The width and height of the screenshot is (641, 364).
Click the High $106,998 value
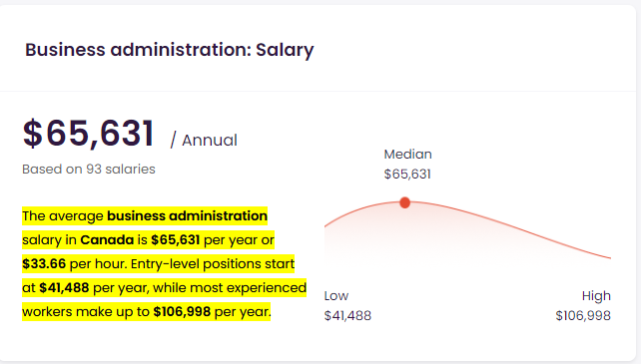(x=583, y=315)
